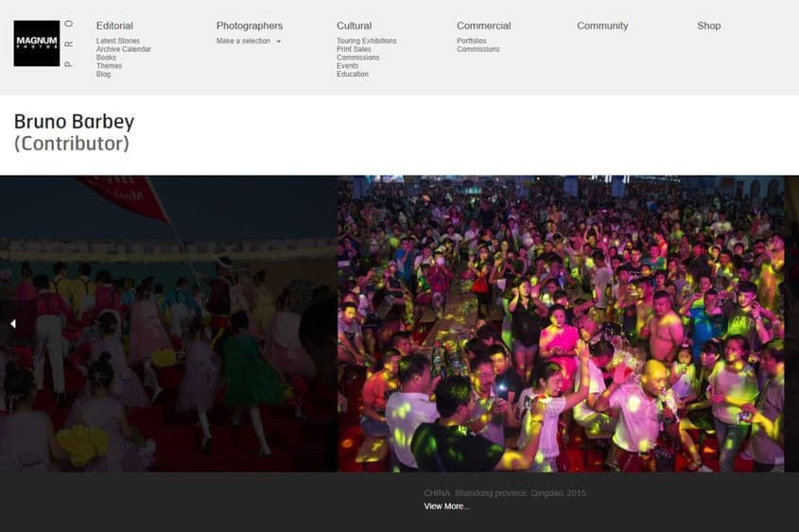Click View More below the photo caption

446,506
